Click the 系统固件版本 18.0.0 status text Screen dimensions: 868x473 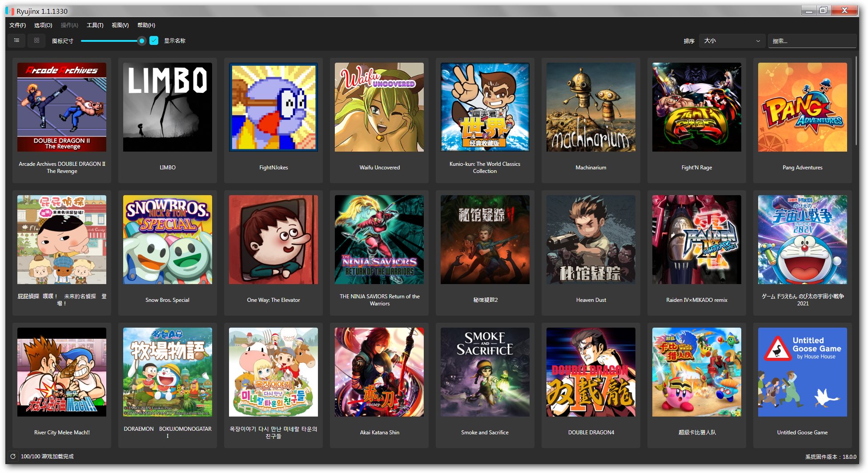tap(831, 457)
